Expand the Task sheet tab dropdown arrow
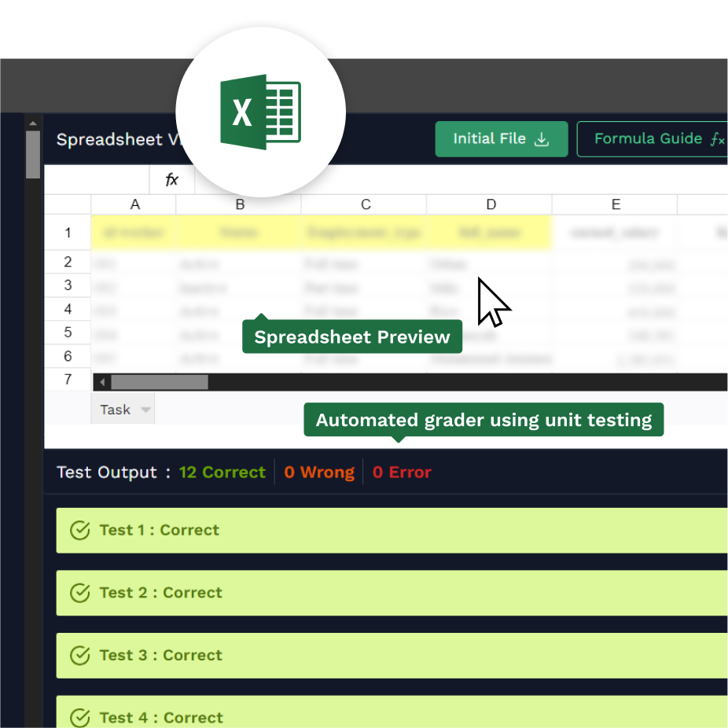The width and height of the screenshot is (728, 728). (x=145, y=410)
